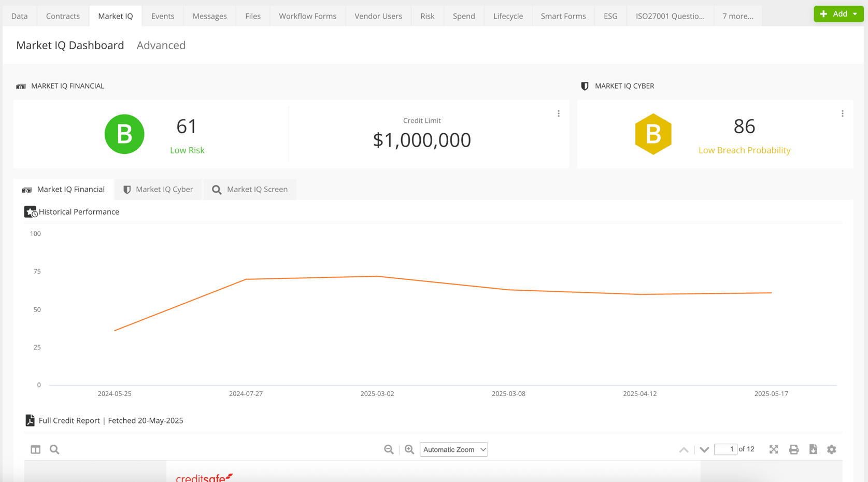This screenshot has width=868, height=482.
Task: Open the Market IQ Cyber options menu
Action: pos(843,113)
